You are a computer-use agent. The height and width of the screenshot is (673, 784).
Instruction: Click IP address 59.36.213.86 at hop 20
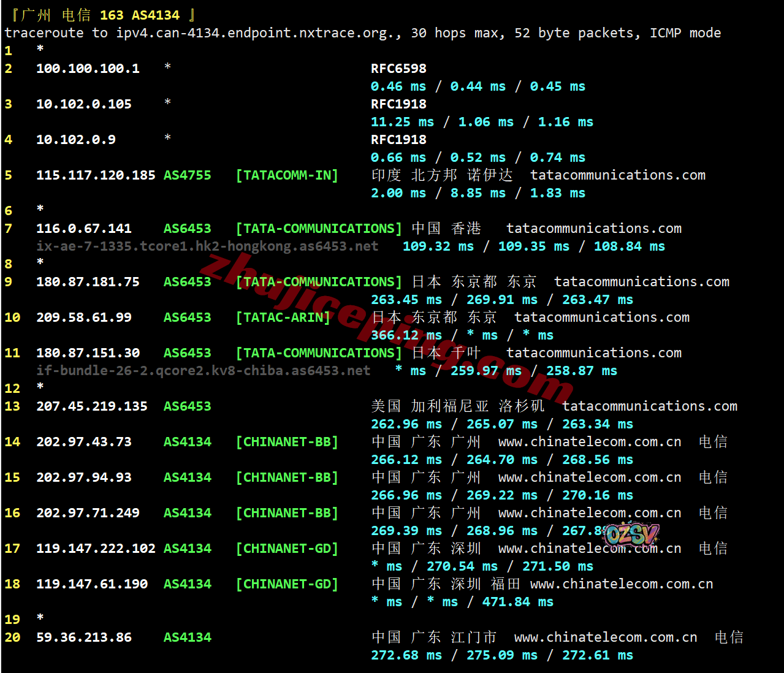(x=84, y=637)
